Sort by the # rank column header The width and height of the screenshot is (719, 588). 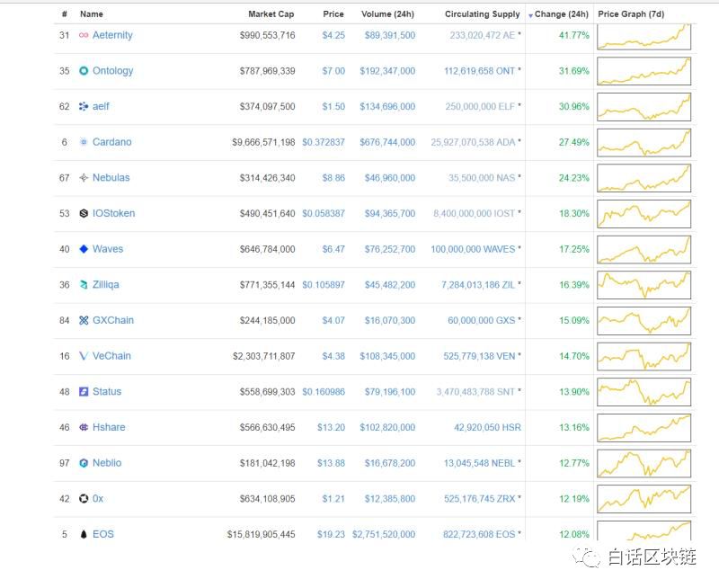coord(64,14)
